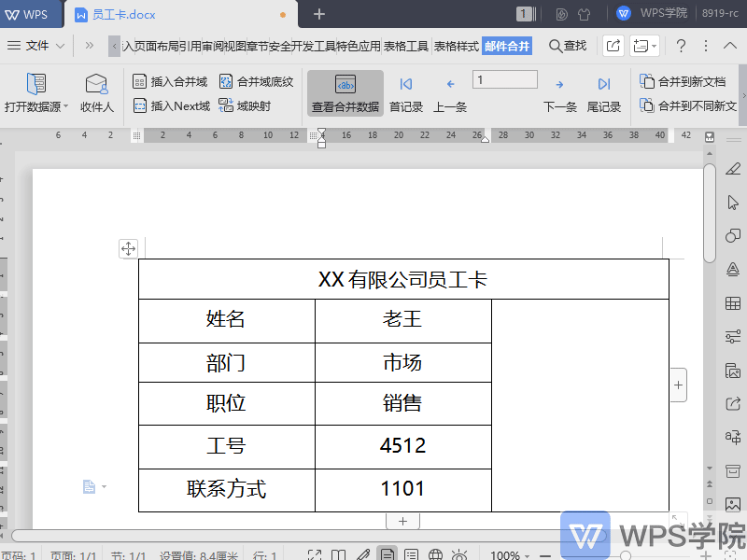Click the XX有限公司员工卡 title cell
Image resolution: width=747 pixels, height=560 pixels.
point(403,279)
